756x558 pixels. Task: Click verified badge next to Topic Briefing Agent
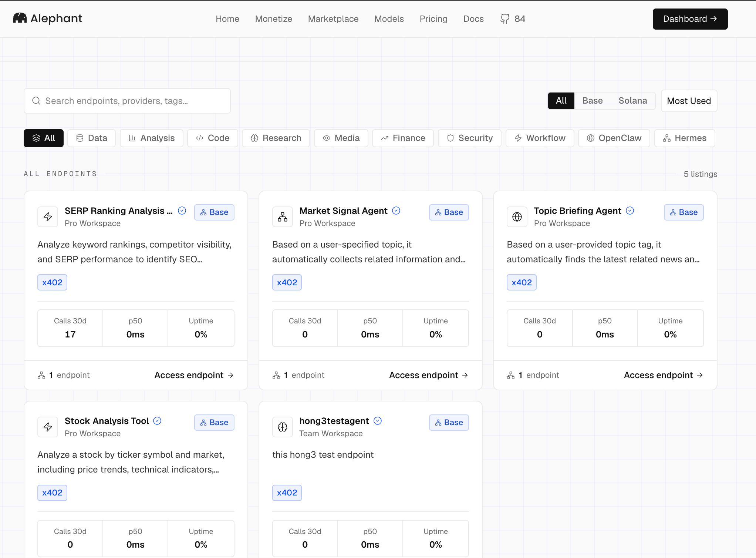(630, 211)
